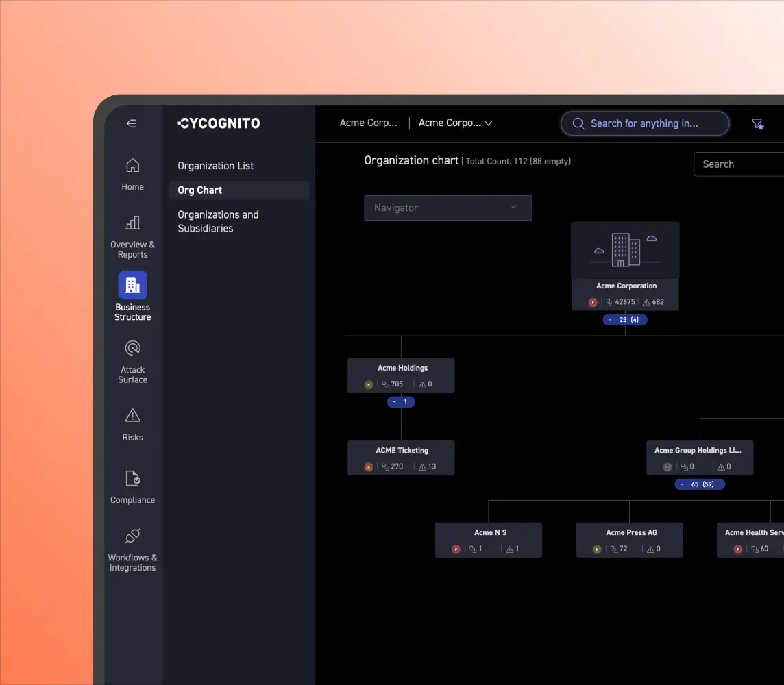The height and width of the screenshot is (685, 784).
Task: Open the Compliance document icon
Action: coord(133,478)
